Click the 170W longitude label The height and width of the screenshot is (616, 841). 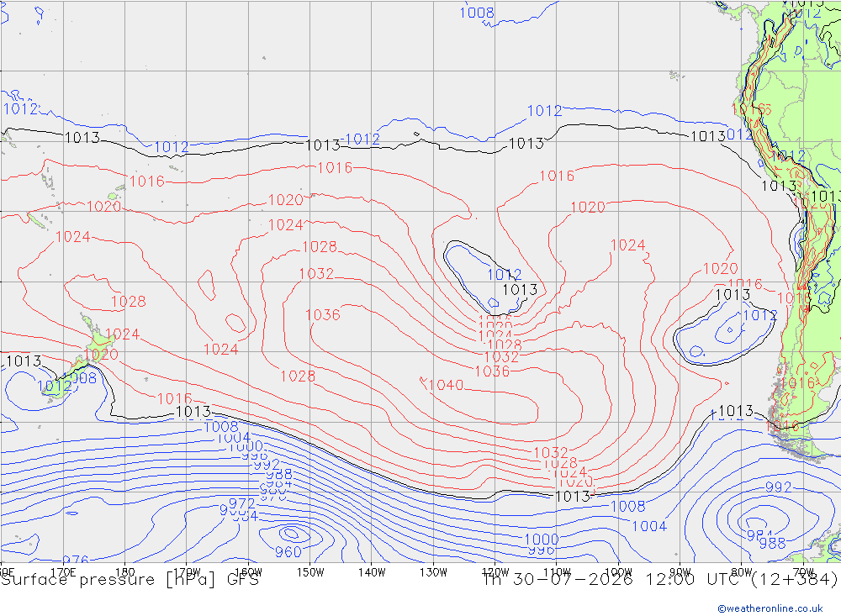pos(188,572)
